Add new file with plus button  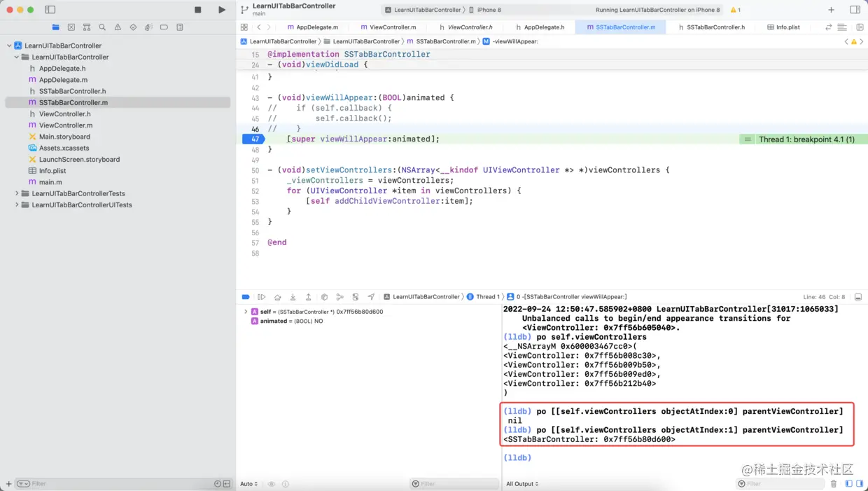(8, 484)
